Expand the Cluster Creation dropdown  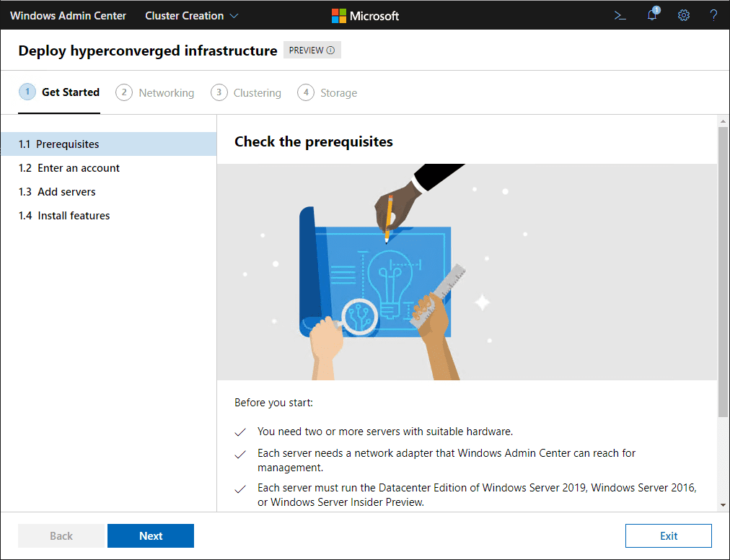tap(192, 16)
